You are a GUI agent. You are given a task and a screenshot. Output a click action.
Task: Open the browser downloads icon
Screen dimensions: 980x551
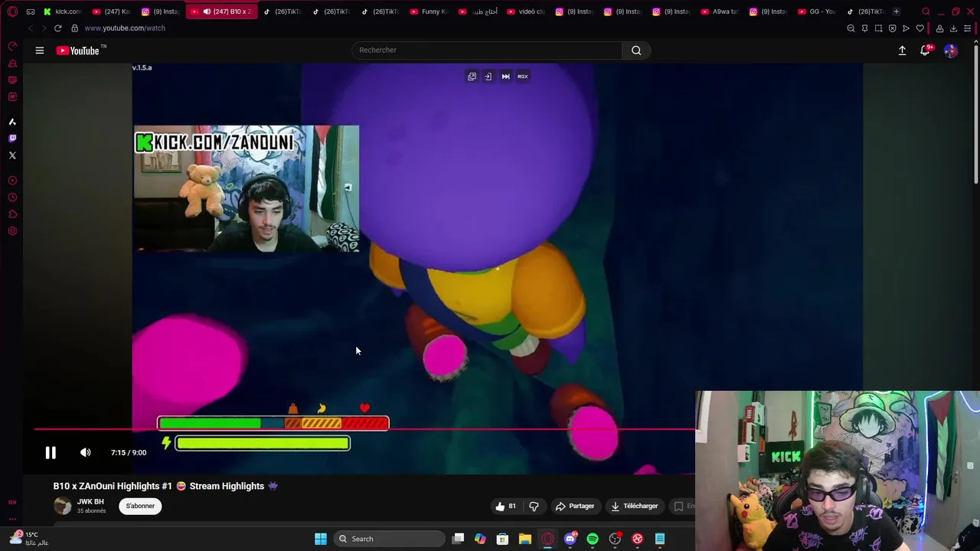[x=953, y=28]
